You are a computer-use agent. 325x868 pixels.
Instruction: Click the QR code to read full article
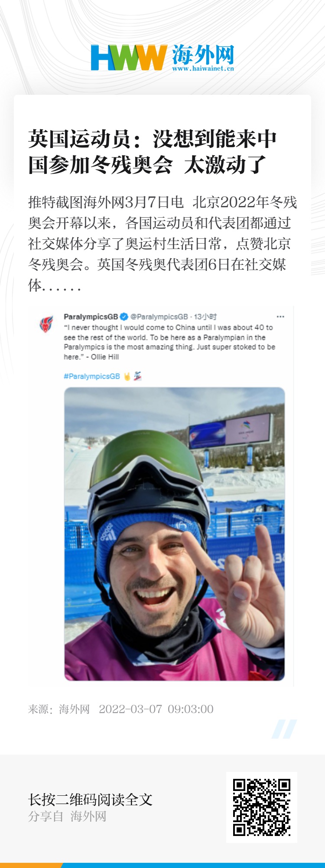click(x=262, y=807)
